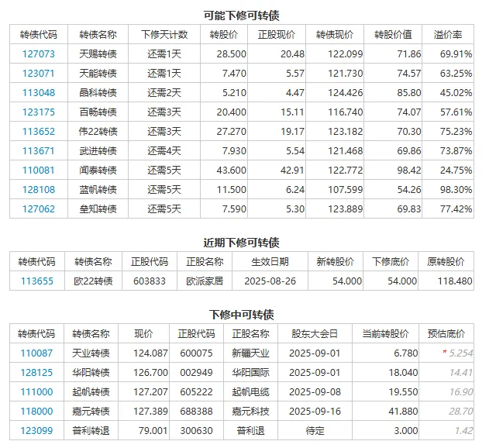Open bond code link 110081

coord(38,171)
